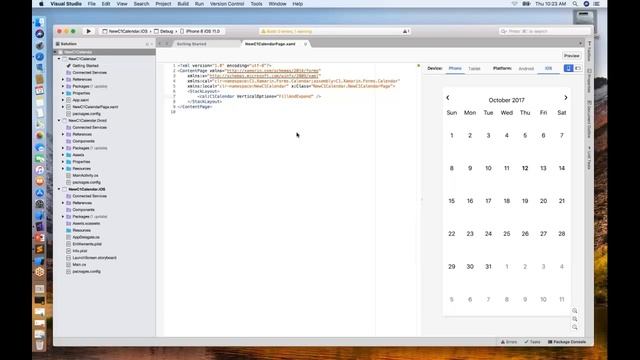Open Spotlight search in the menu bar

point(575,4)
